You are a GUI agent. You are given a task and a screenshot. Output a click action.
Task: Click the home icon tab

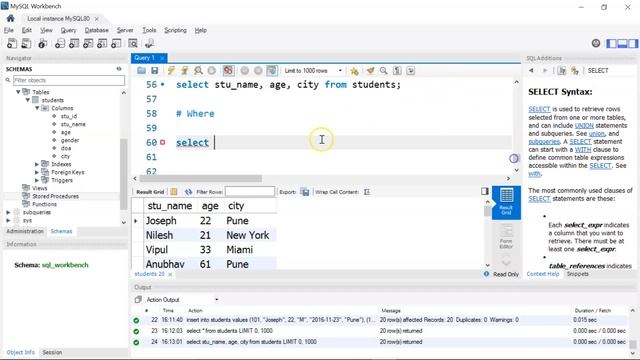click(11, 18)
